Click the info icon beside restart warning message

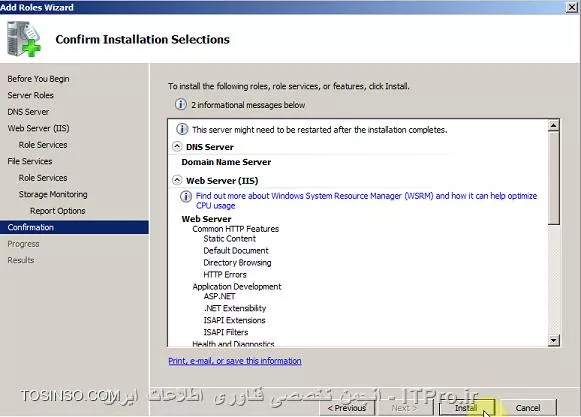182,129
